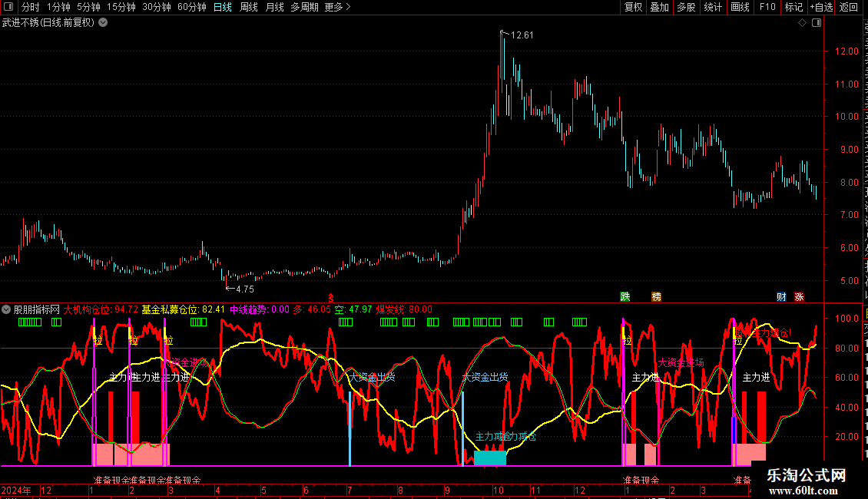Open the F10 company info
The width and height of the screenshot is (868, 499).
(x=767, y=7)
